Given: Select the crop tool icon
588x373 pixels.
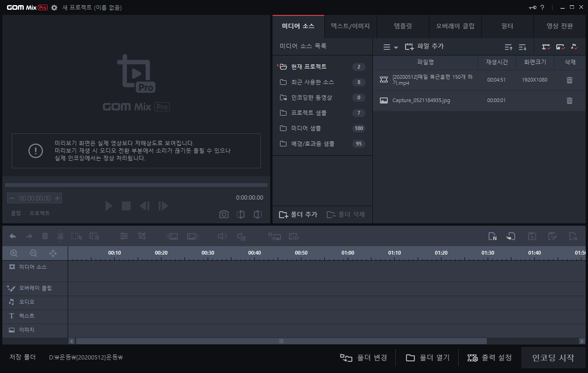Looking at the screenshot, I should [x=142, y=236].
